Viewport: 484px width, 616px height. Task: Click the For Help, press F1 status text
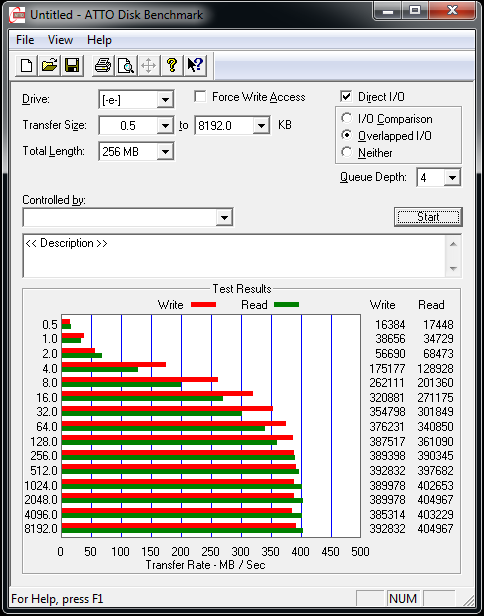tap(57, 599)
